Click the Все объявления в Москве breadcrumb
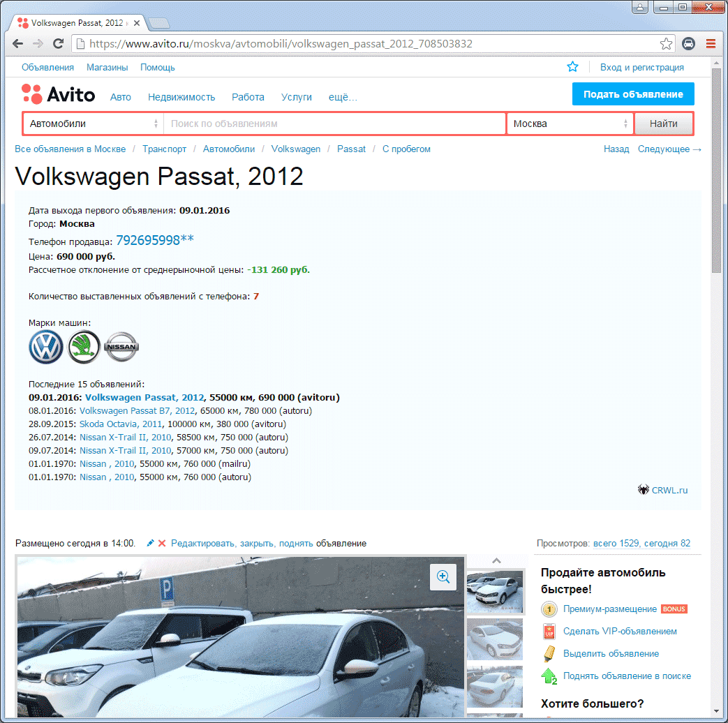 [x=70, y=149]
